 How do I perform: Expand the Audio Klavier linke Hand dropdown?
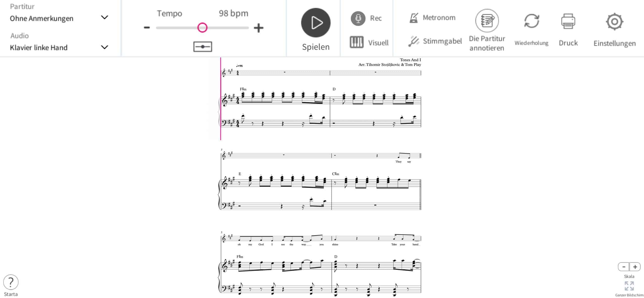[59, 48]
